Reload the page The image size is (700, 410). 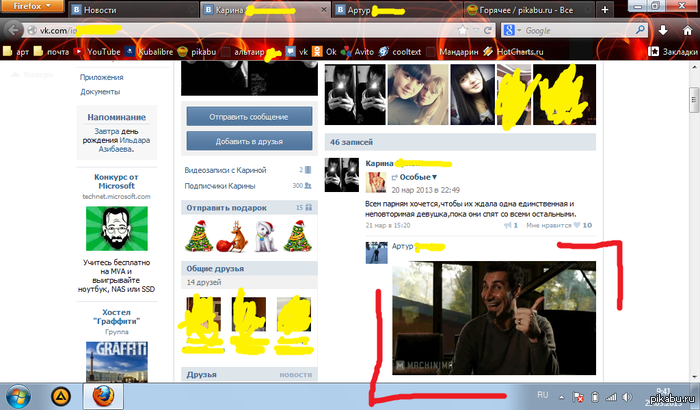488,30
